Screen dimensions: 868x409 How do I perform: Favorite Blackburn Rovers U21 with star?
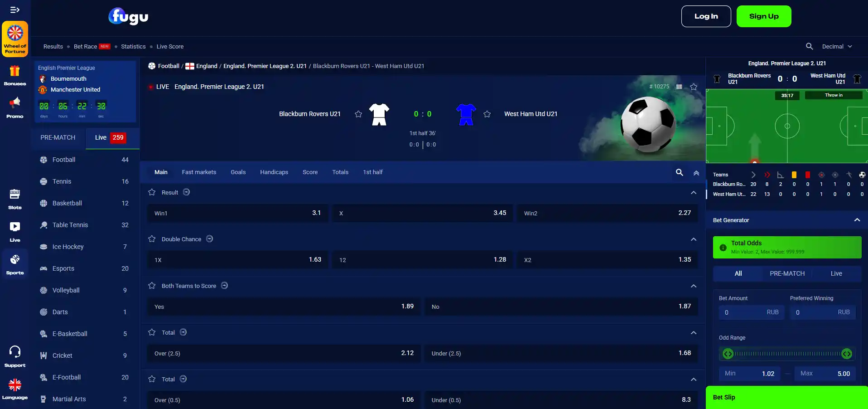[358, 114]
